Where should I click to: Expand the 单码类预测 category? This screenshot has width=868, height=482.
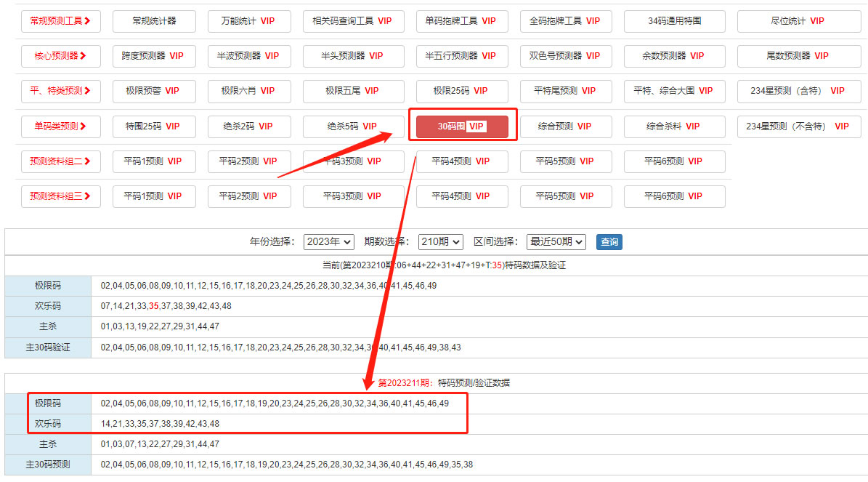click(60, 126)
